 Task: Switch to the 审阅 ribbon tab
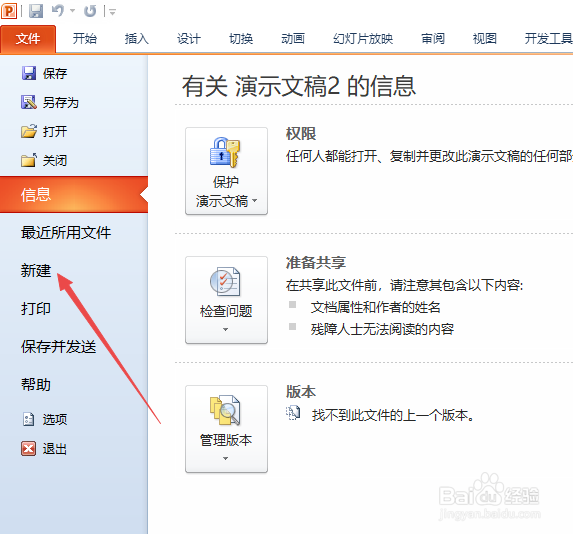click(x=433, y=38)
